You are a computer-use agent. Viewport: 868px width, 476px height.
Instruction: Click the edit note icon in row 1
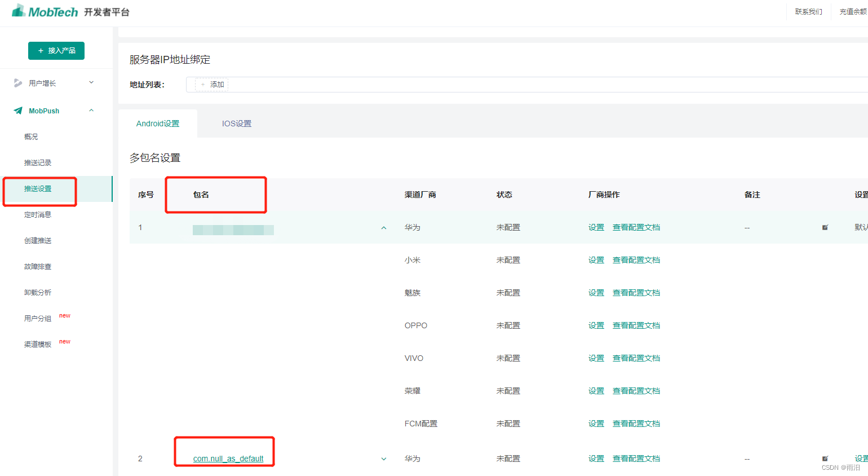point(825,227)
